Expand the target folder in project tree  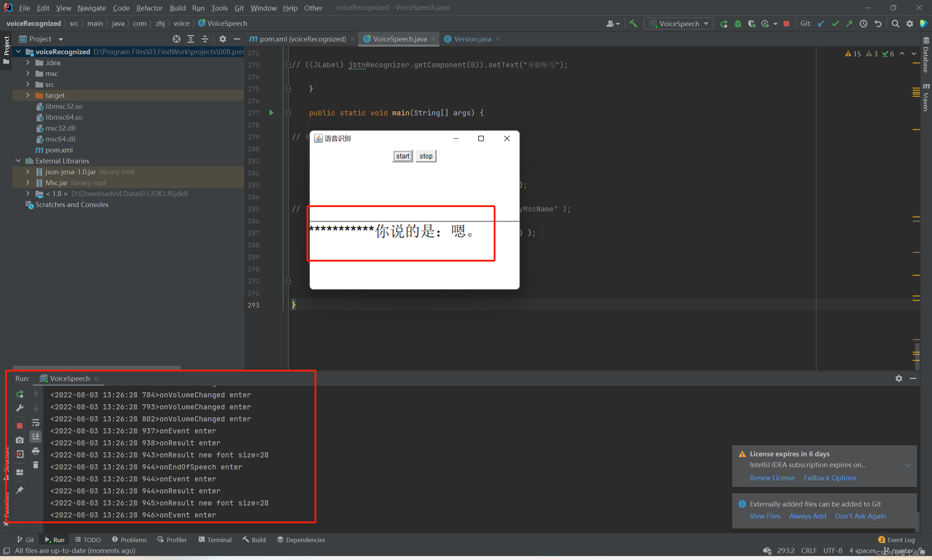click(x=28, y=95)
